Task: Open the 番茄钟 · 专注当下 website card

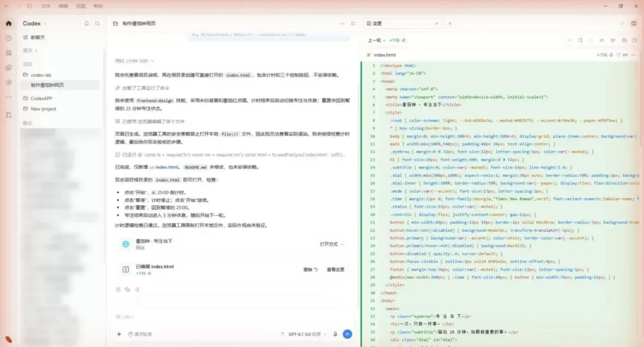Action: click(x=233, y=244)
